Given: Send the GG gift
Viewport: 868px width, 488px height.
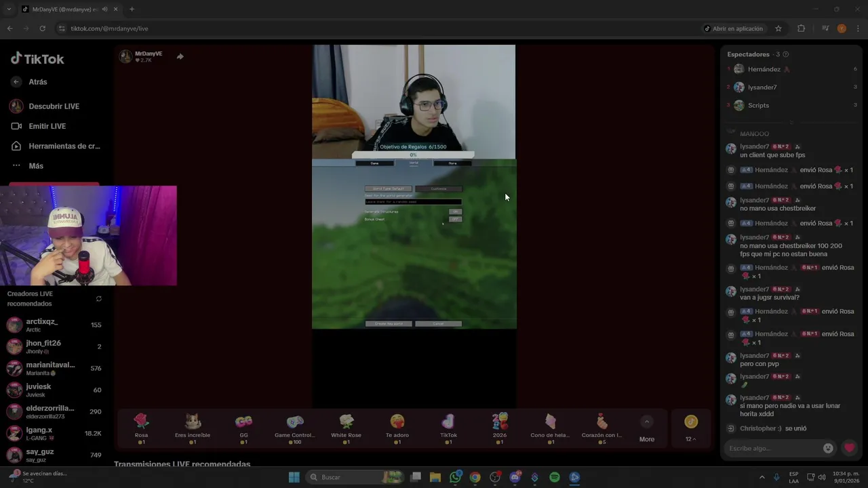Looking at the screenshot, I should [243, 428].
